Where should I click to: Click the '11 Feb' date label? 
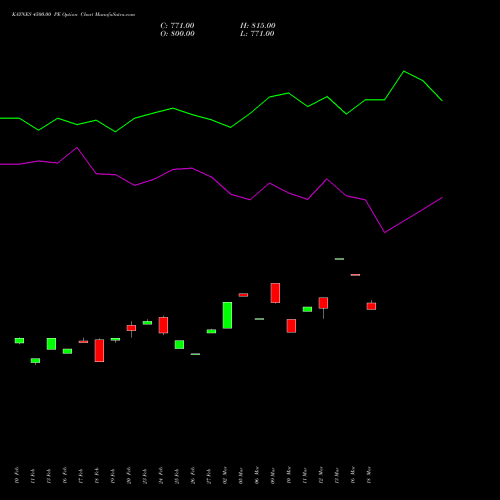coord(33,475)
